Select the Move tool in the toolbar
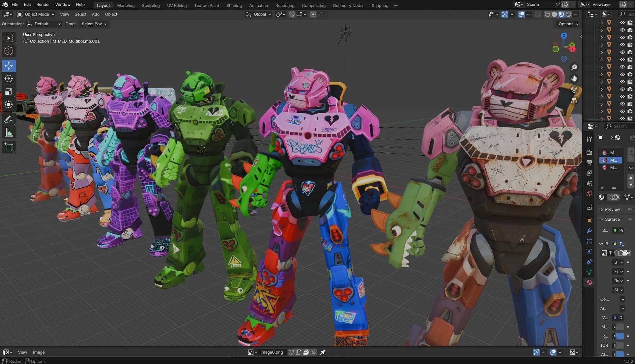Screen dimensions: 635x364 [x=9, y=66]
